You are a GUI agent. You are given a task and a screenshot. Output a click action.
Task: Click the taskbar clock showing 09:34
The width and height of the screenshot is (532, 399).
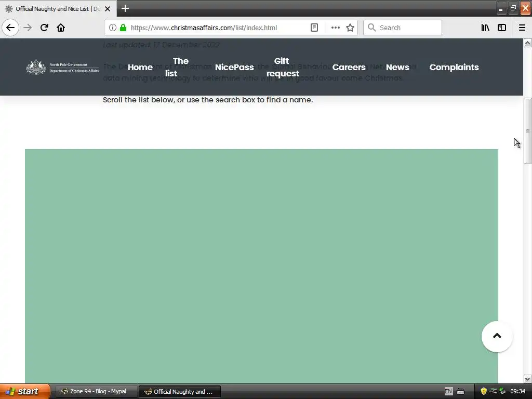coord(518,391)
